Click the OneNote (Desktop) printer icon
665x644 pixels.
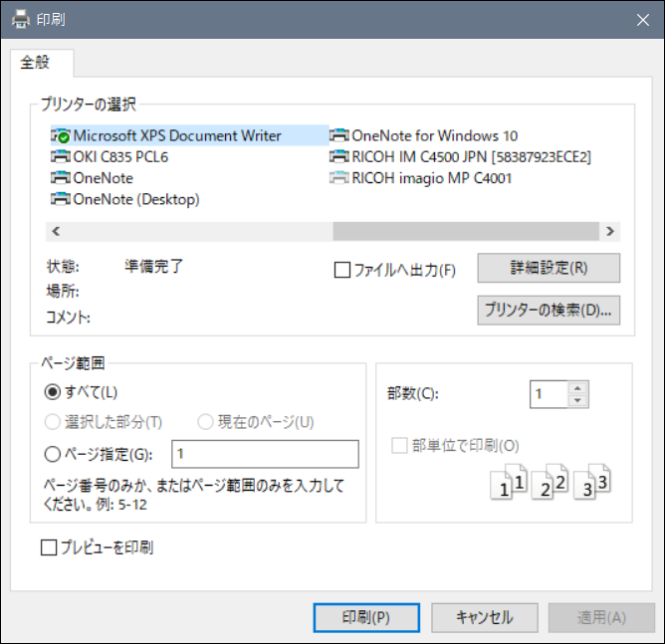coord(61,199)
